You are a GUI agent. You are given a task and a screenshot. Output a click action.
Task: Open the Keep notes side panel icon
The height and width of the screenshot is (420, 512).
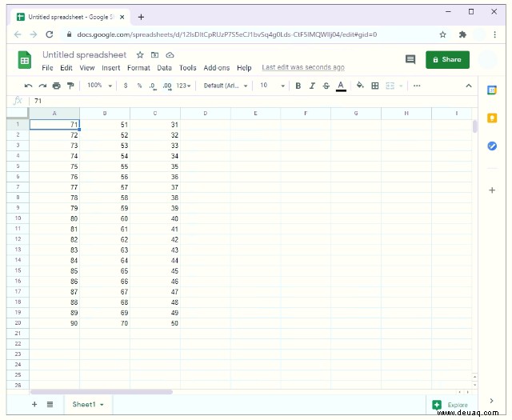coord(492,118)
